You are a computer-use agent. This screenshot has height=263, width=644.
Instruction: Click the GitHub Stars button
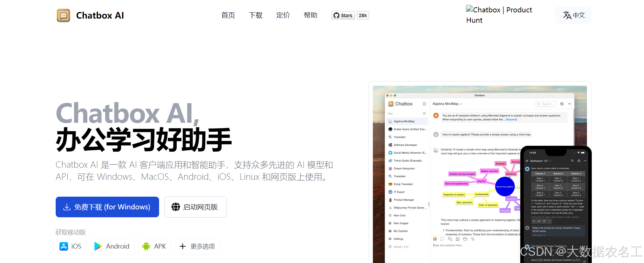point(343,15)
